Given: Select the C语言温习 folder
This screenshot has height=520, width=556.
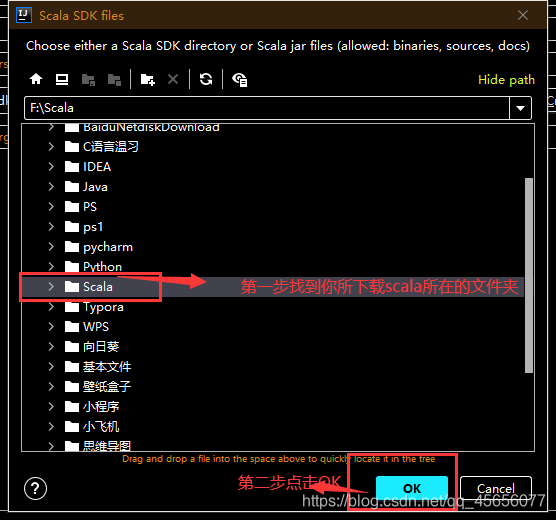Looking at the screenshot, I should tap(101, 146).
